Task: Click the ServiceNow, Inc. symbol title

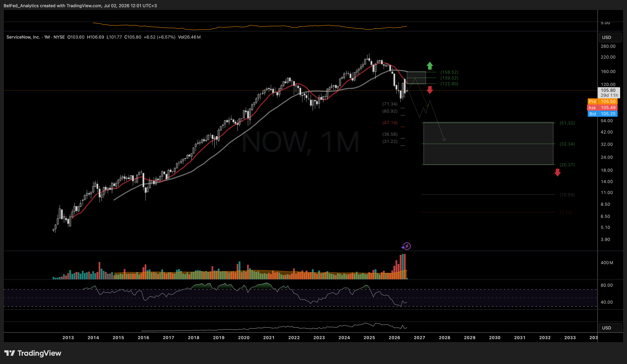Action: [23, 37]
